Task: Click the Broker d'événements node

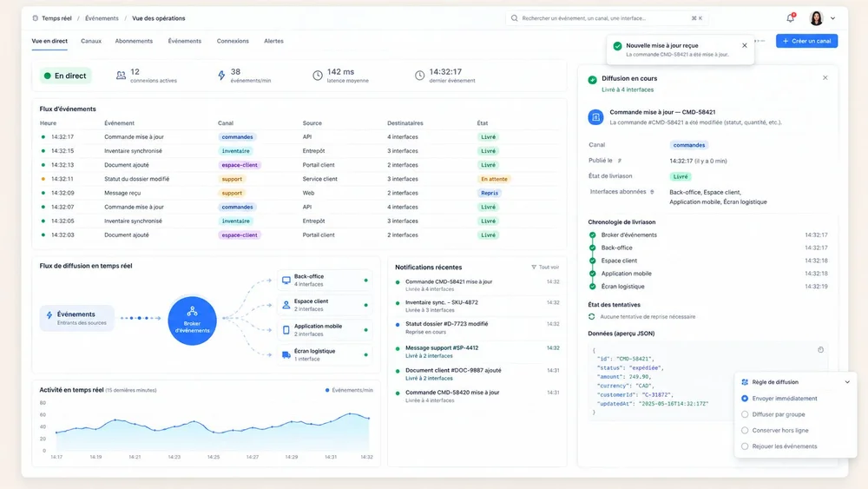Action: click(x=192, y=320)
